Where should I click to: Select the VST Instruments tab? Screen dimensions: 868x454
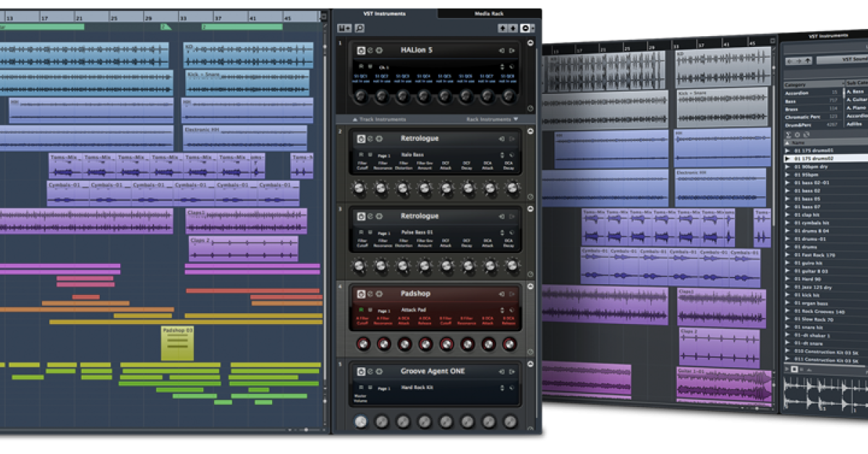coord(384,13)
